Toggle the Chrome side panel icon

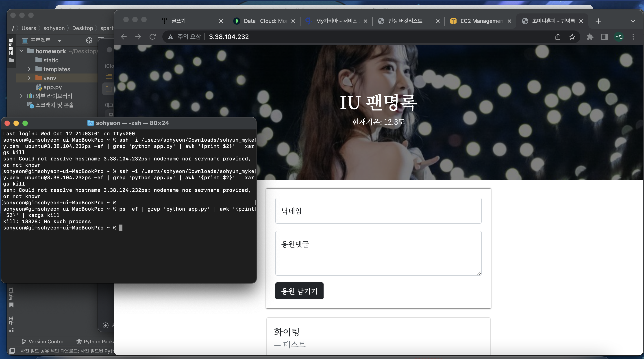point(604,37)
